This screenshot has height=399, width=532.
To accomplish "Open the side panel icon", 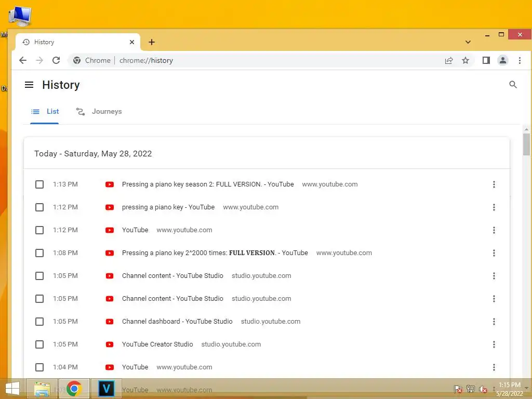I will tap(486, 60).
